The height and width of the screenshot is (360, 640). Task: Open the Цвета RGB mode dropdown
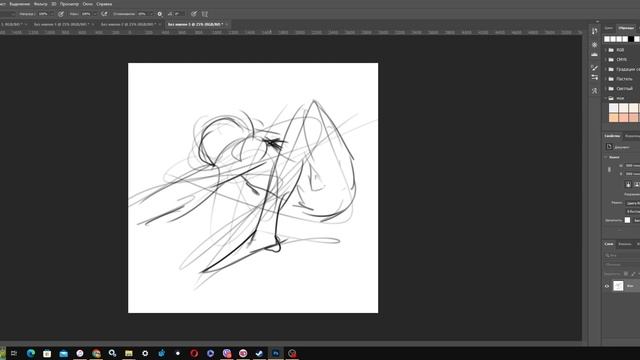(x=633, y=203)
